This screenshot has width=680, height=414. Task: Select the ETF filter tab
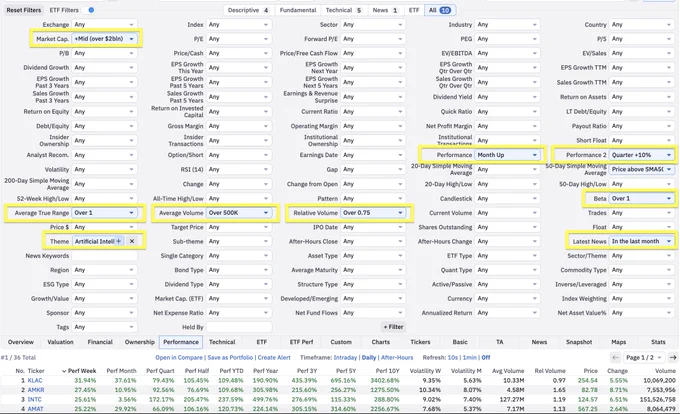pyautogui.click(x=414, y=10)
